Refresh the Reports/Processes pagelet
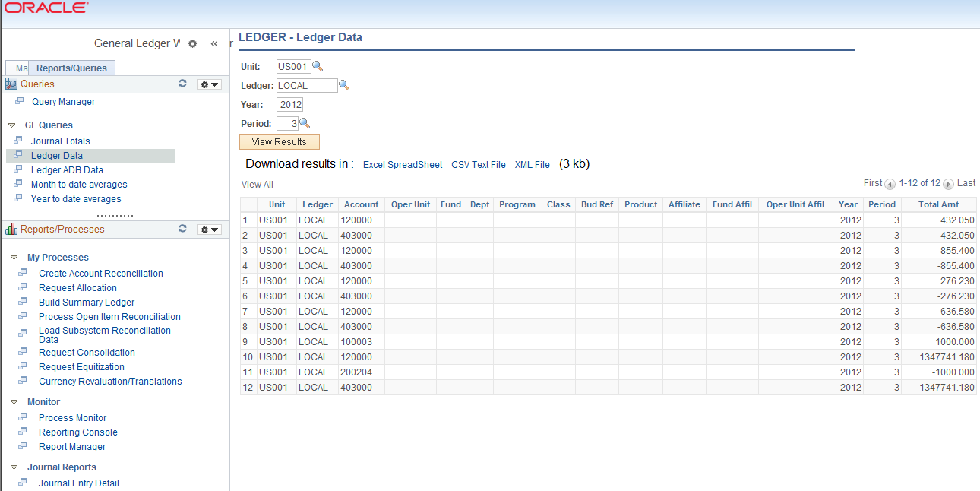 click(182, 228)
